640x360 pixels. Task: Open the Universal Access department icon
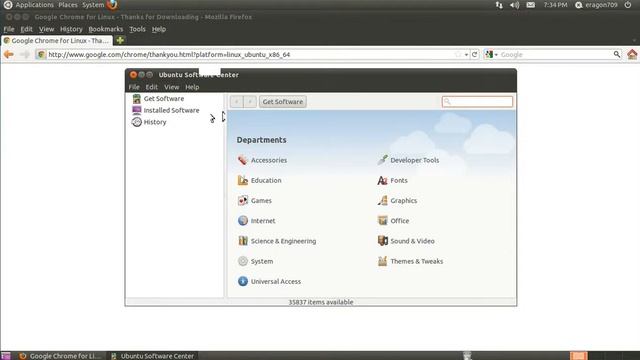[x=242, y=281]
